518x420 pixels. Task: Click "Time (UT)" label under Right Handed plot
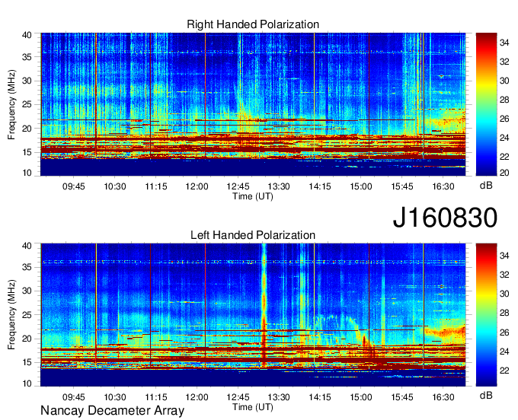(253, 196)
